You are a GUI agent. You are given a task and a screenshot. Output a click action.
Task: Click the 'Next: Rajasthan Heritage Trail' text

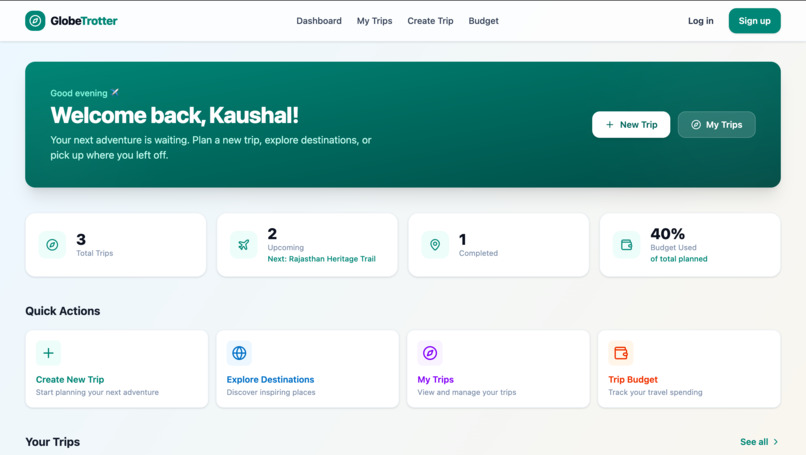pyautogui.click(x=321, y=259)
